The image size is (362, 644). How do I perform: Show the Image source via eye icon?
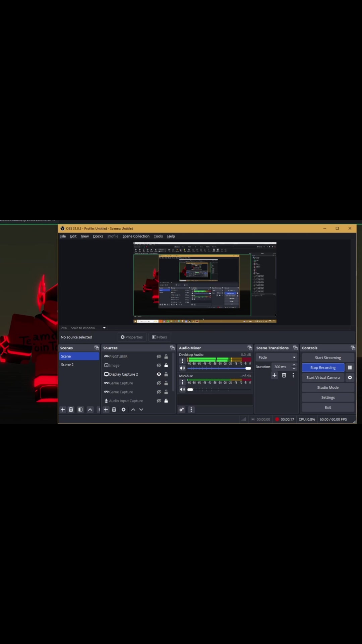pyautogui.click(x=159, y=365)
